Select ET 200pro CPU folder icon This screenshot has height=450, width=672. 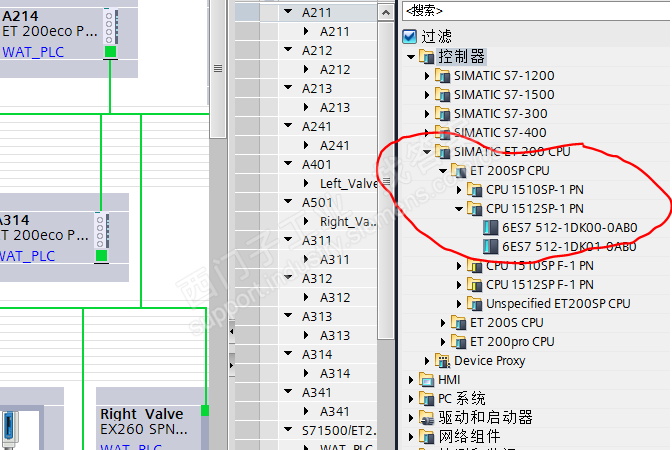(458, 342)
